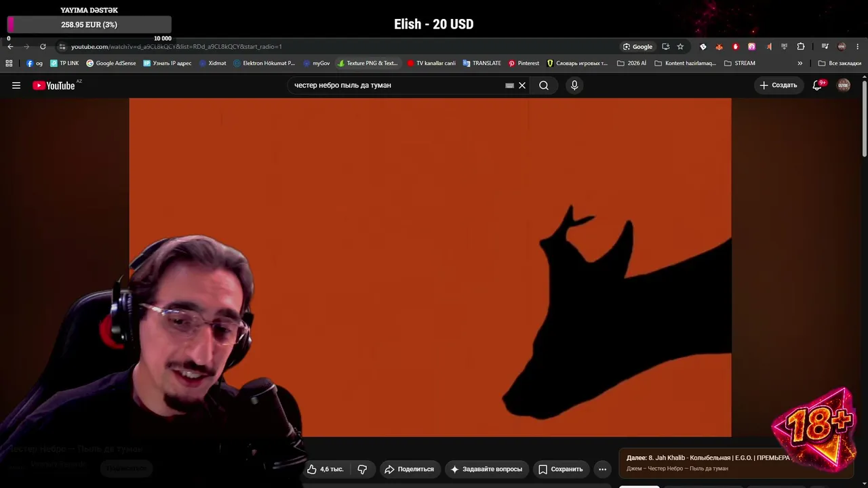Click the Создать create button
The height and width of the screenshot is (488, 868).
pyautogui.click(x=778, y=85)
